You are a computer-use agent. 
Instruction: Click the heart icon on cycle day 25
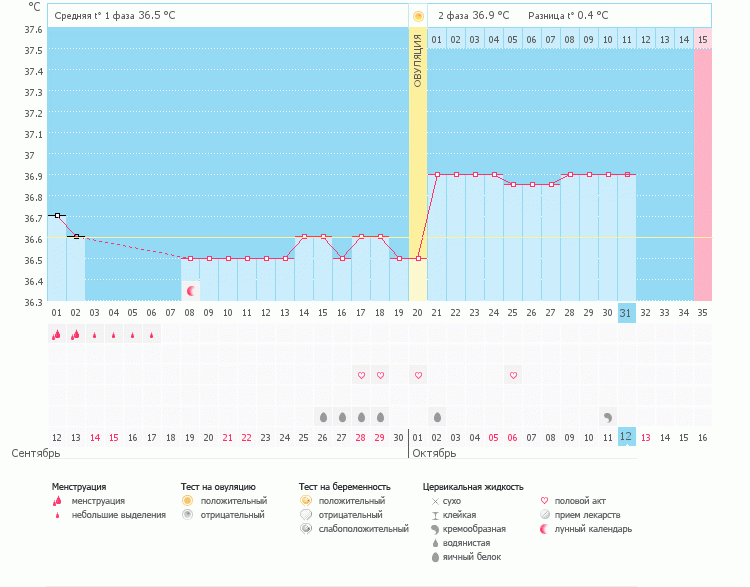click(513, 375)
